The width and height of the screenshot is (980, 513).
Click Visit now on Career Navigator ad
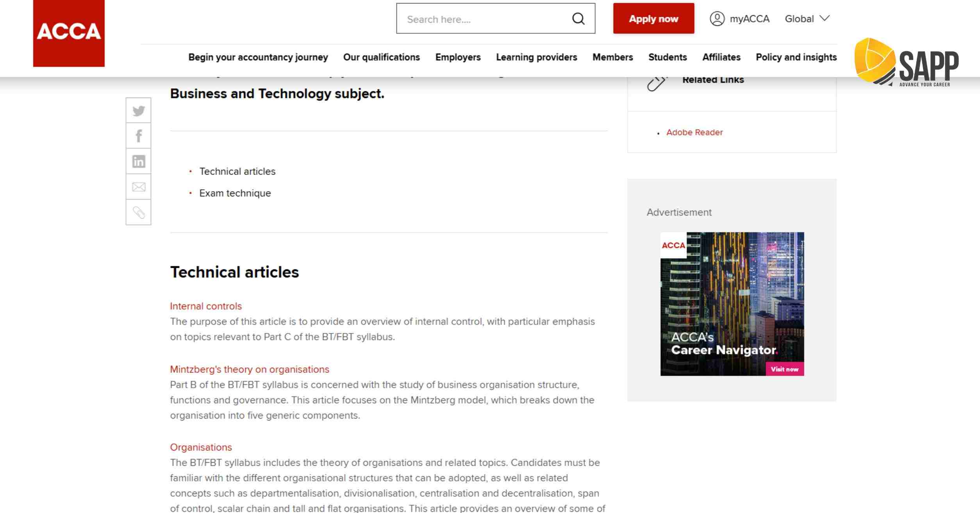tap(784, 369)
